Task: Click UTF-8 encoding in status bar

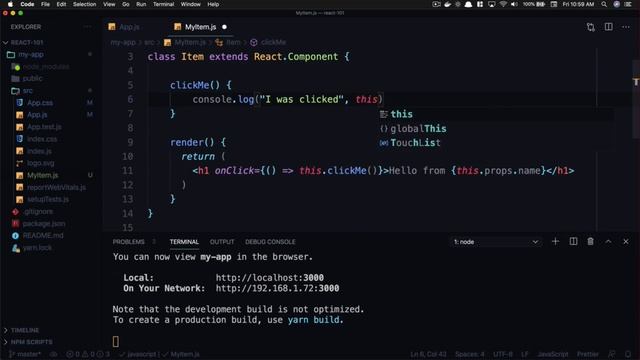Action: point(503,354)
